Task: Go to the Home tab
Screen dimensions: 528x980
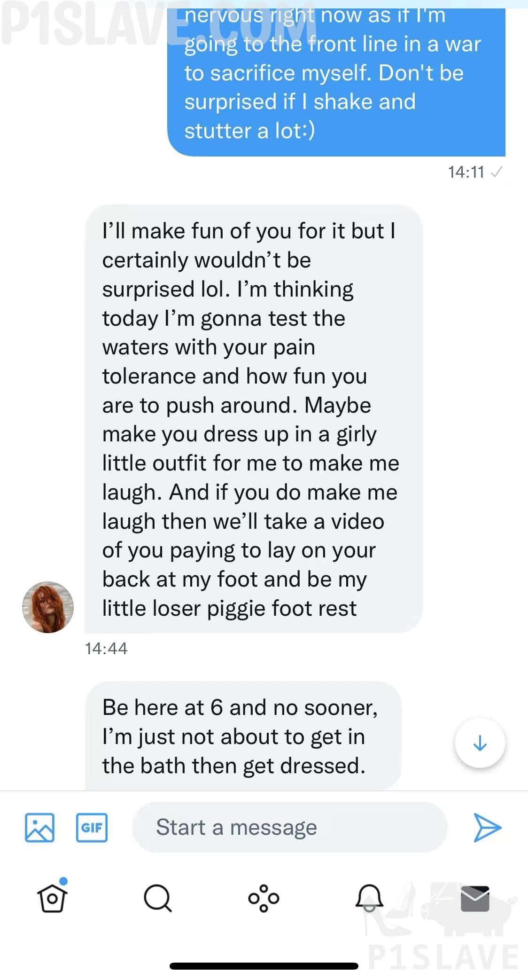Action: pyautogui.click(x=52, y=898)
